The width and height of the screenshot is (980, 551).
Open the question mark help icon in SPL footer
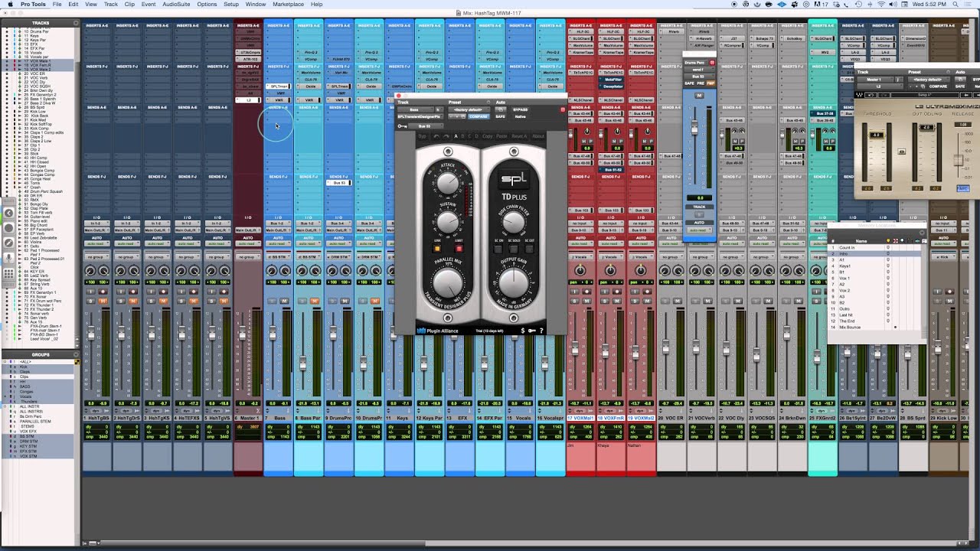[x=541, y=331]
